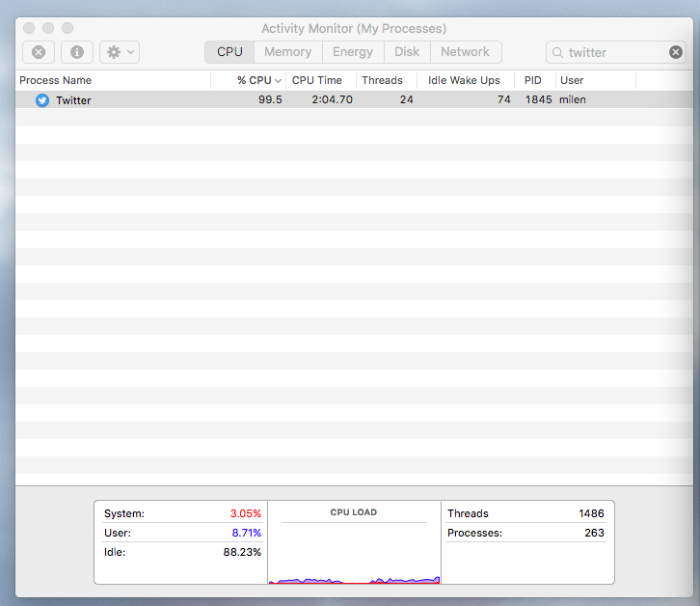The width and height of the screenshot is (700, 606).
Task: Switch to the Energy tab
Action: click(353, 52)
